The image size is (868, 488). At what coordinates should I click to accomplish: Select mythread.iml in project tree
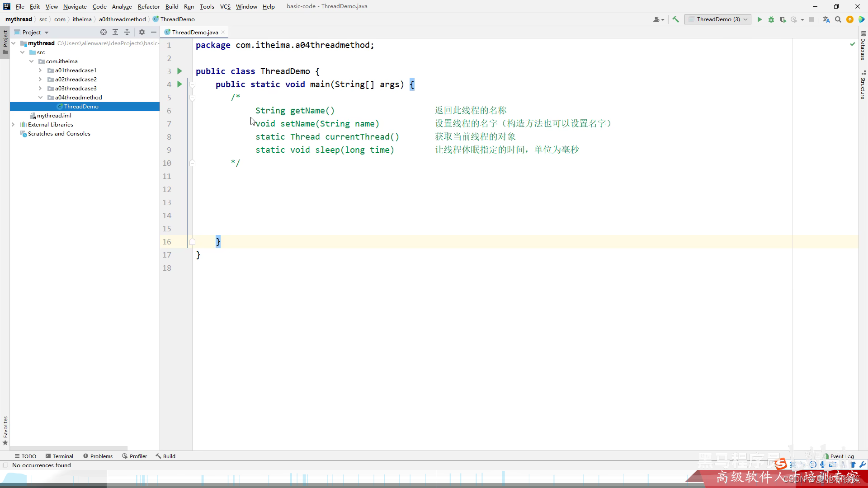point(53,116)
